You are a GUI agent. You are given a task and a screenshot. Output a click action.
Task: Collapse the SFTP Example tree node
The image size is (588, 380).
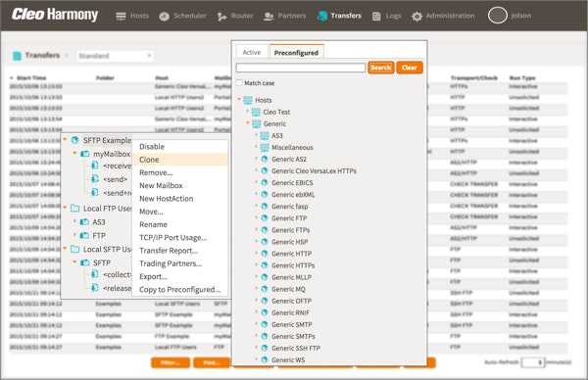65,140
